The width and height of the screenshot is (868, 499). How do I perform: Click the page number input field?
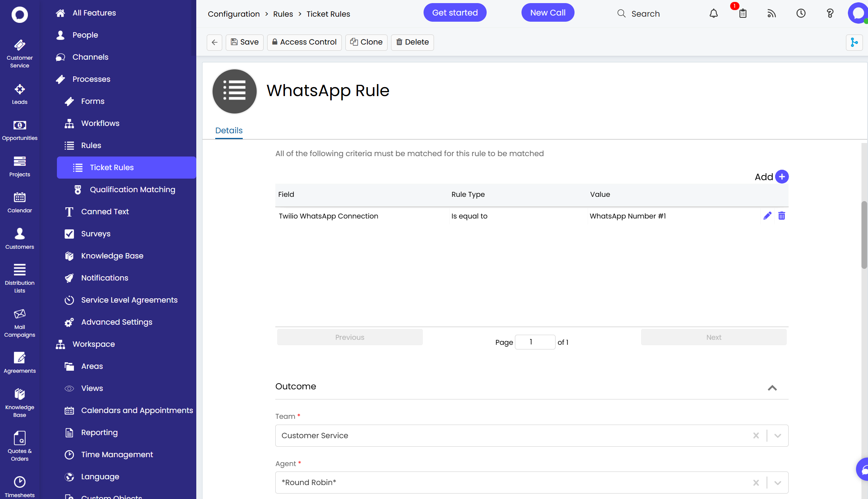535,342
